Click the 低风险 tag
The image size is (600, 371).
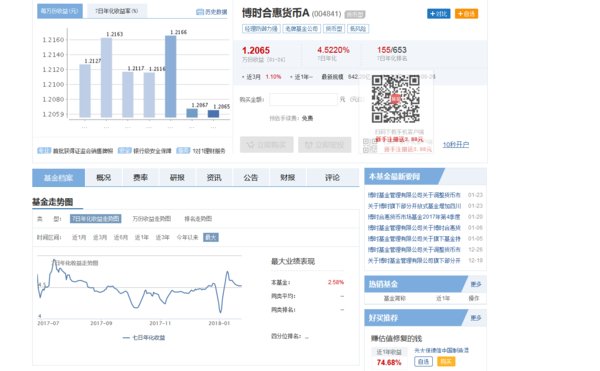point(358,29)
